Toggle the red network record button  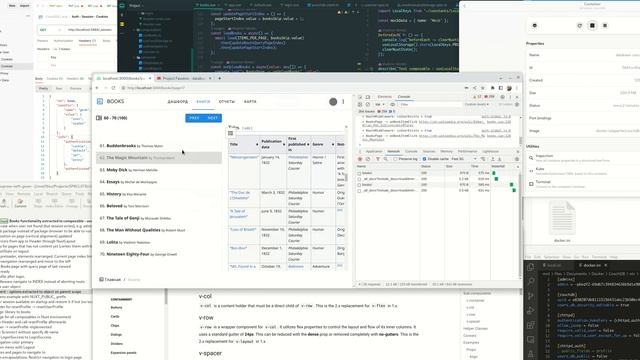pyautogui.click(x=360, y=159)
